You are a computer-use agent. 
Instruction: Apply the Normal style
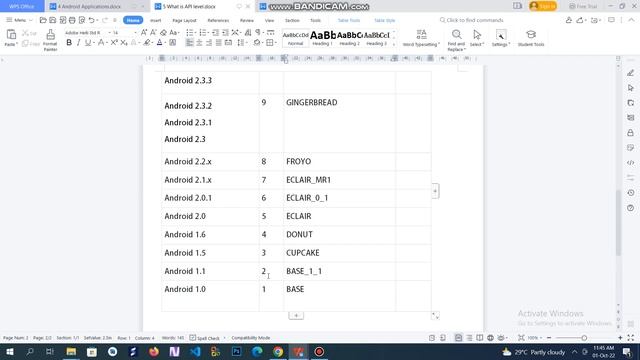click(296, 38)
